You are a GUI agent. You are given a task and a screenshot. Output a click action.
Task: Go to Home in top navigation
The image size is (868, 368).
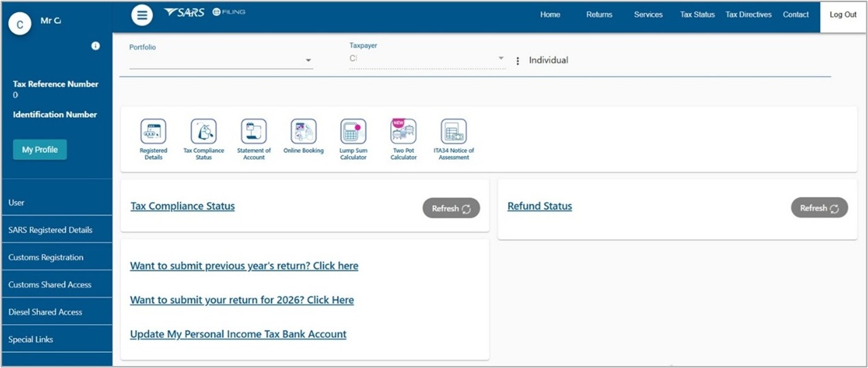coord(550,14)
